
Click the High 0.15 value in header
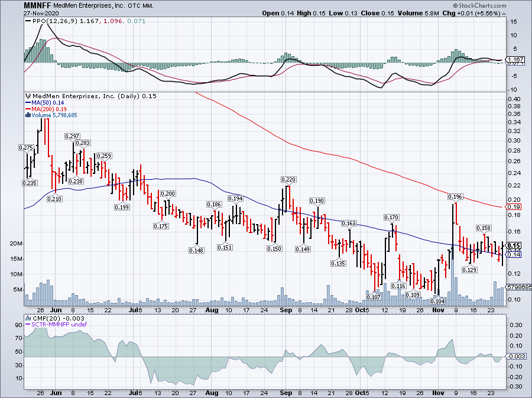(x=311, y=13)
